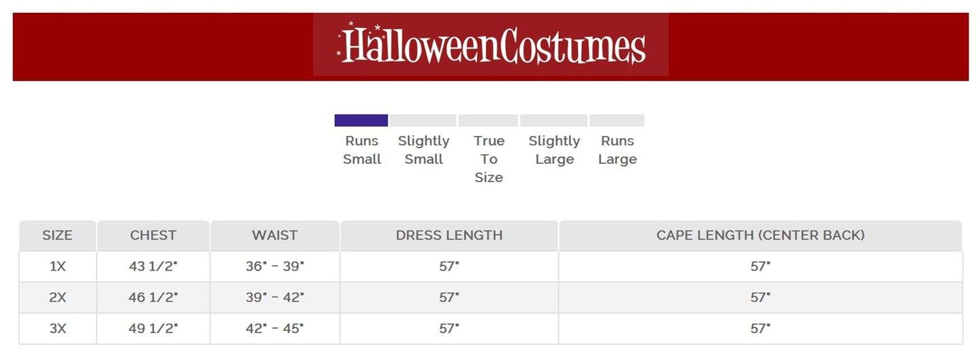Click the WAIST column header
Viewport: 980px width, 363px height.
(x=275, y=236)
